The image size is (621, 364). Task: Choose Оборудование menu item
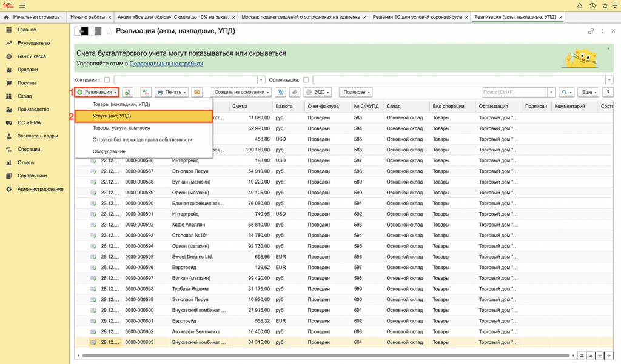click(x=144, y=151)
